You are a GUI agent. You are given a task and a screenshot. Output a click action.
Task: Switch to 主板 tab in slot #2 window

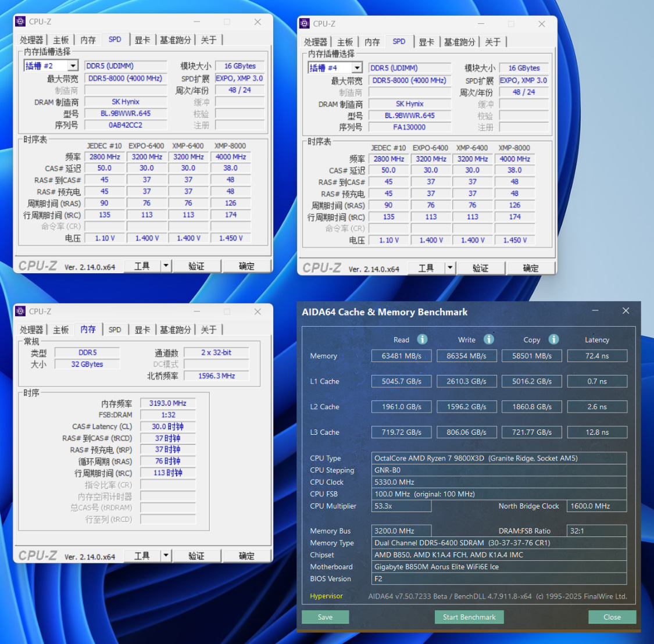(61, 40)
